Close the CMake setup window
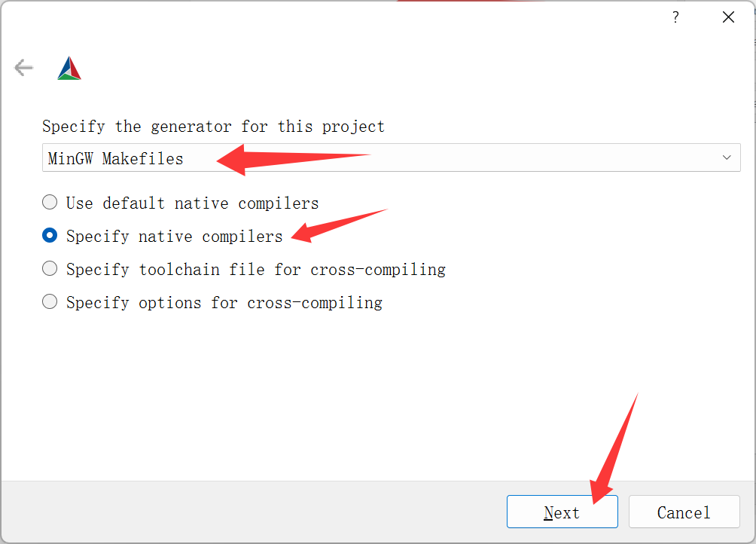 click(728, 17)
